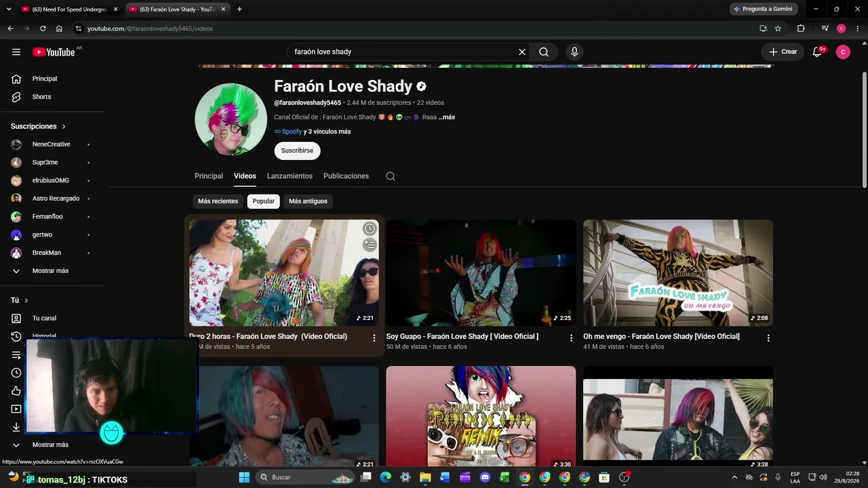Start voice search with the microphone icon
The height and width of the screenshot is (488, 868).
574,52
